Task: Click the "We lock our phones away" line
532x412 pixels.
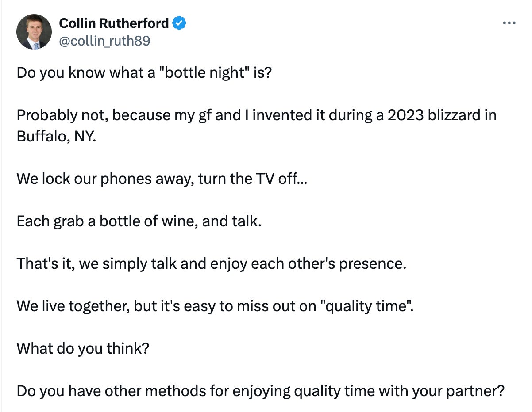Action: 158,179
